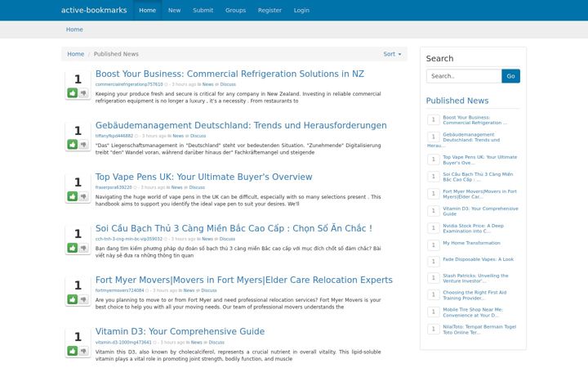Open Top Vape Pens UK article title

[203, 177]
